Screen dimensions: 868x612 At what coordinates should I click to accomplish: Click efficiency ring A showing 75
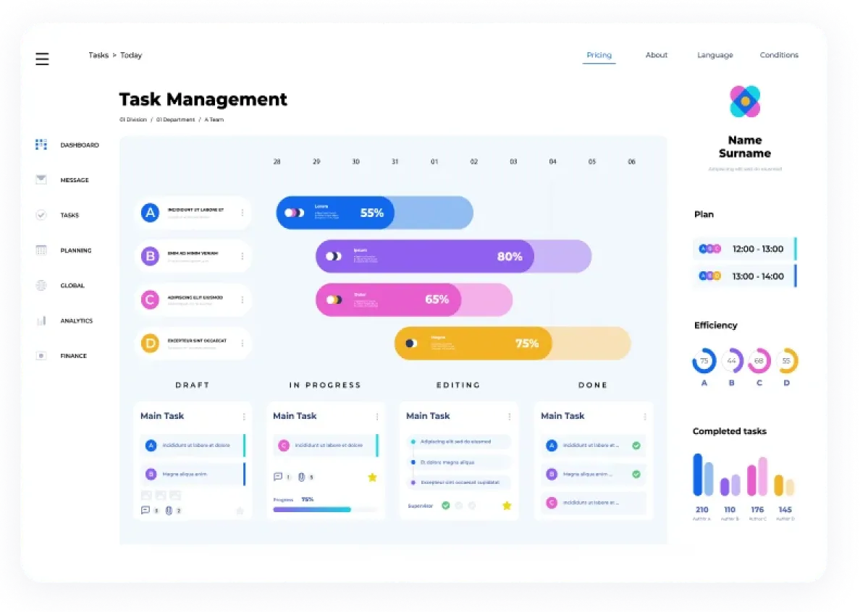coord(704,361)
